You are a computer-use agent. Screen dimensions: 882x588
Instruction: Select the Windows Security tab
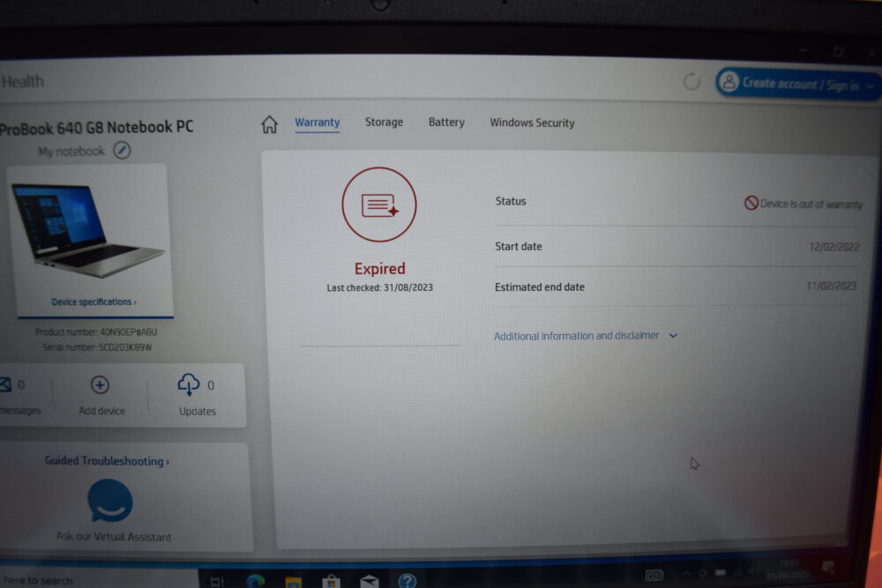pyautogui.click(x=532, y=123)
